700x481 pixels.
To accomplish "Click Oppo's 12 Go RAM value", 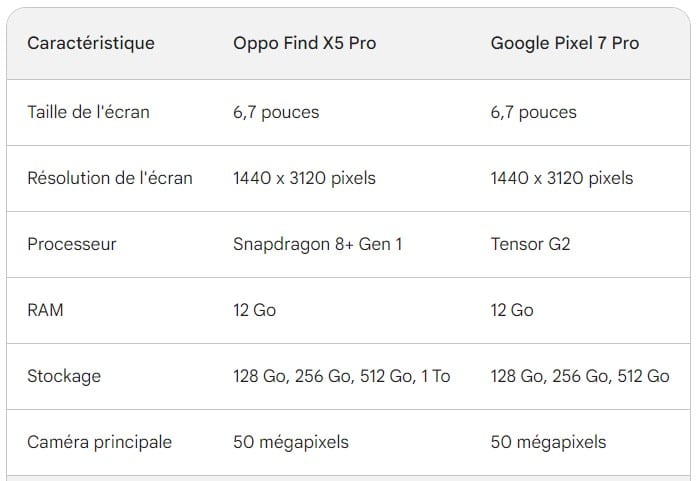I will click(254, 310).
